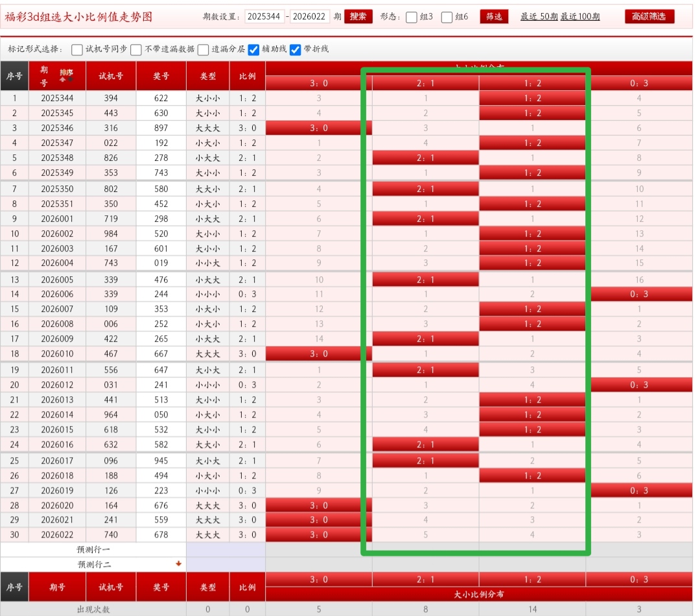
Task: Click the 期号 cell 2025344
Action: click(57, 99)
